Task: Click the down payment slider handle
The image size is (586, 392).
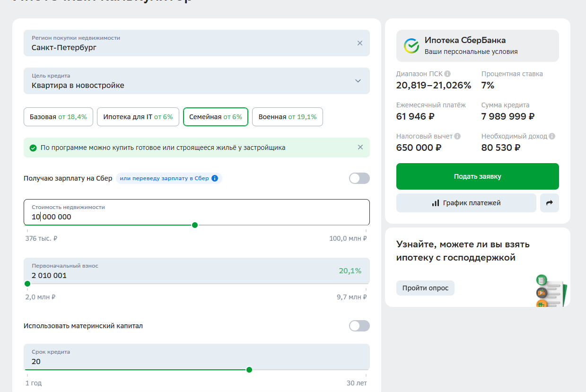Action: click(x=27, y=284)
